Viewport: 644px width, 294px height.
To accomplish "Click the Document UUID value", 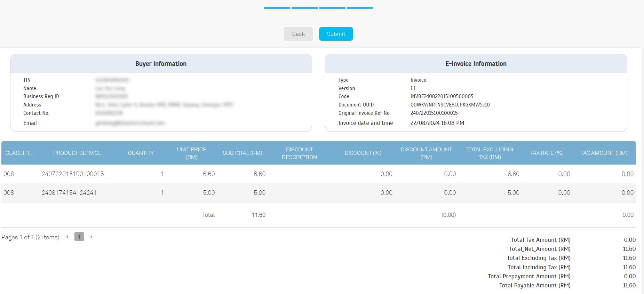I will (450, 105).
